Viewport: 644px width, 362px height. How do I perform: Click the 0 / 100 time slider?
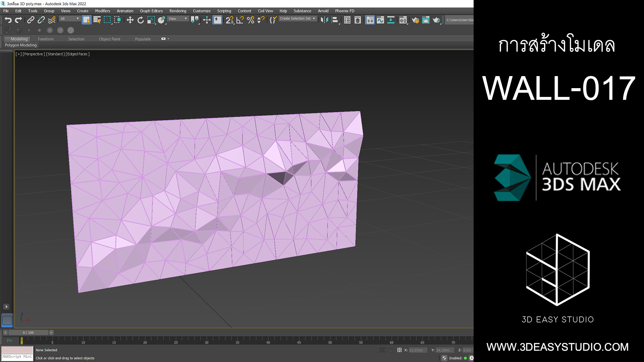28,333
